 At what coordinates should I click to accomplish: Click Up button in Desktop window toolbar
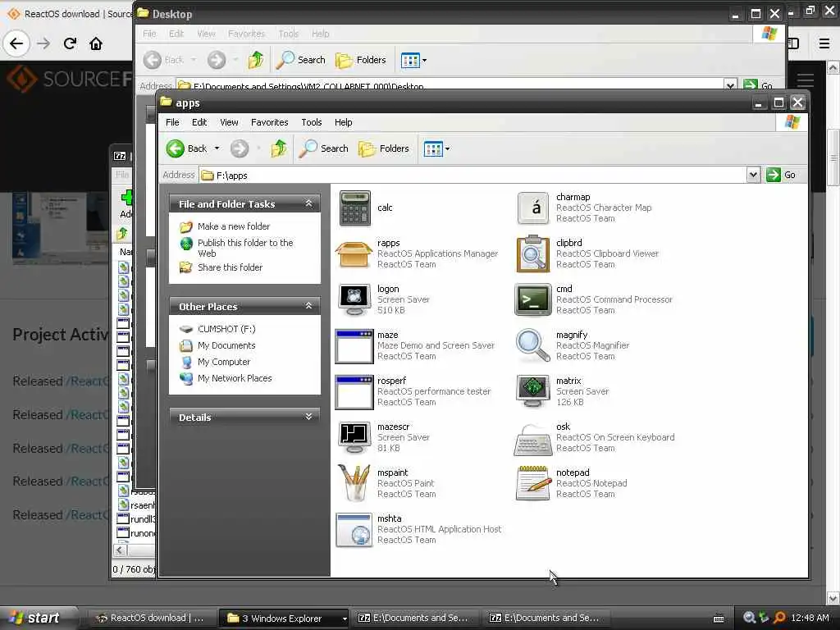click(256, 60)
